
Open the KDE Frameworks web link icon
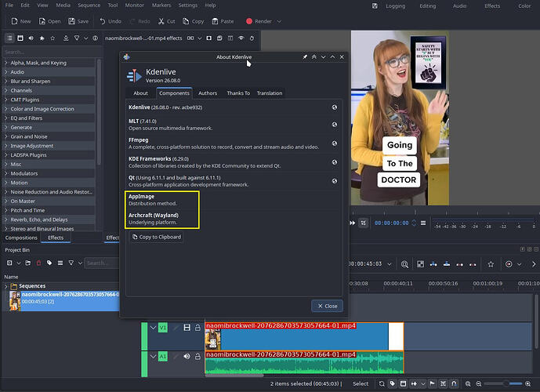[x=335, y=162]
